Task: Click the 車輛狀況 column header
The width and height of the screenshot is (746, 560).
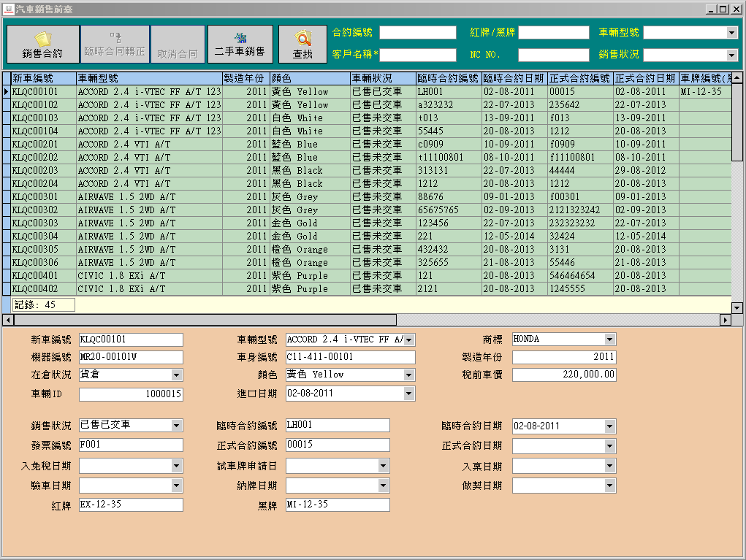Action: click(x=383, y=78)
